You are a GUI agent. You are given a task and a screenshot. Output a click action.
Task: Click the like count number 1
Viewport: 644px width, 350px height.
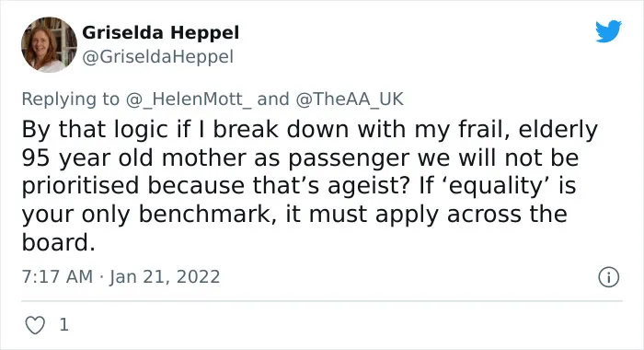click(63, 325)
